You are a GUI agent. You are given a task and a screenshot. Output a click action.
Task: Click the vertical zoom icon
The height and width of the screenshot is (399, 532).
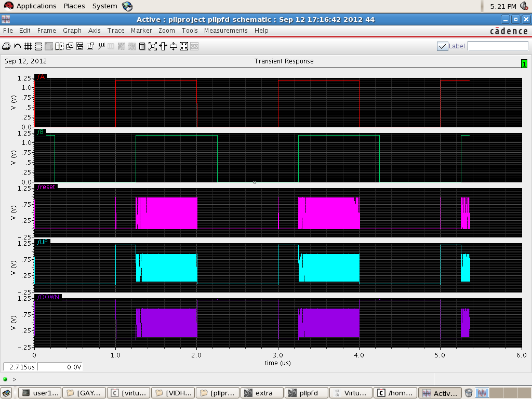pyautogui.click(x=174, y=46)
